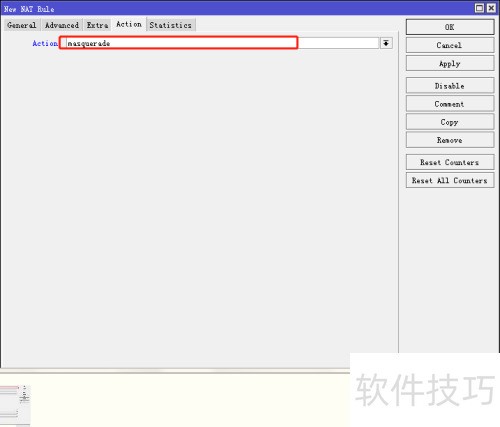Expand the Action dropdown arrow
This screenshot has width=500, height=427.
tap(386, 43)
